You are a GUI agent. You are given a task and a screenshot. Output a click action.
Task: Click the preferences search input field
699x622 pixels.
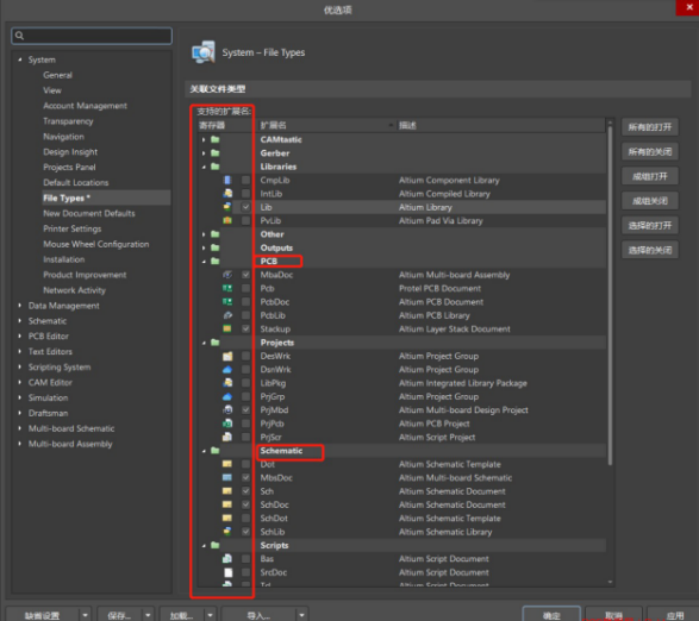pyautogui.click(x=92, y=36)
